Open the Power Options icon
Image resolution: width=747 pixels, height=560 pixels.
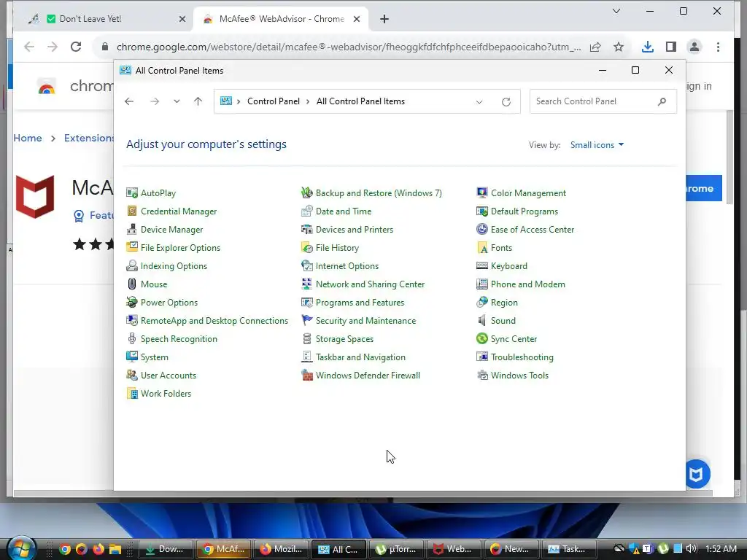[x=132, y=303]
